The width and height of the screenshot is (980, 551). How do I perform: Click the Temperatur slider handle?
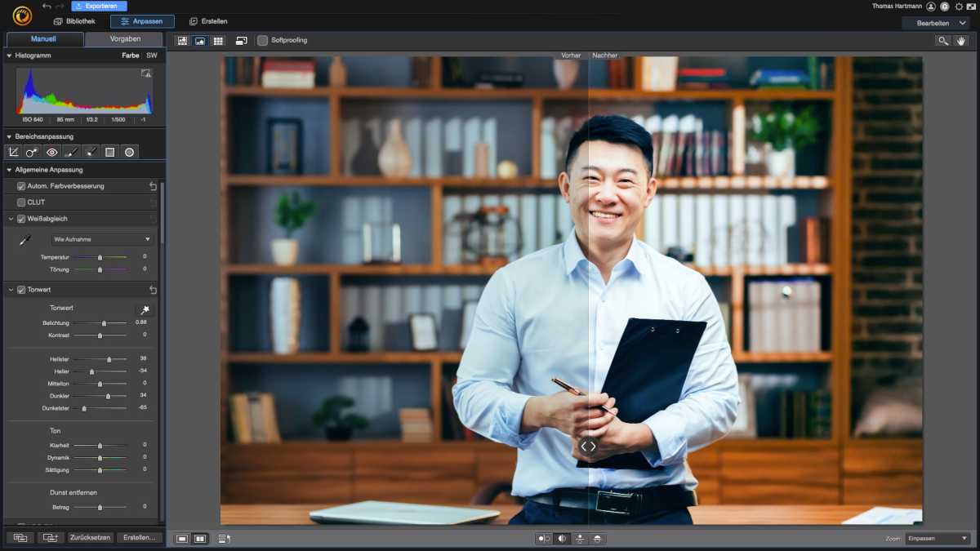(x=100, y=257)
